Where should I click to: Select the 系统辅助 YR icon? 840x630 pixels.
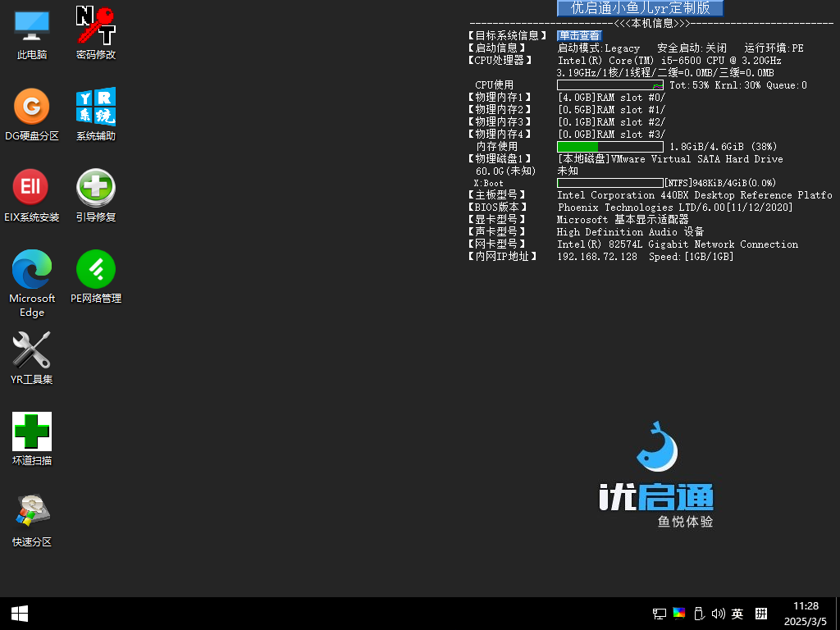click(96, 115)
